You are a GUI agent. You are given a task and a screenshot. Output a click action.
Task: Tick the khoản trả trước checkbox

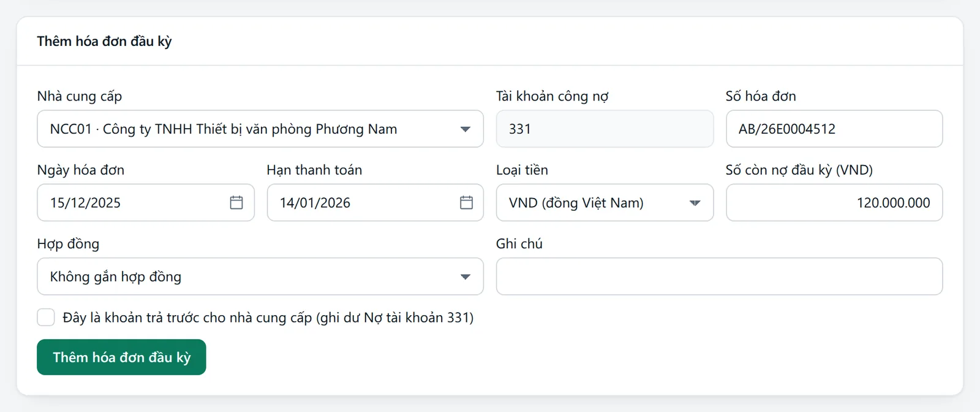click(46, 318)
